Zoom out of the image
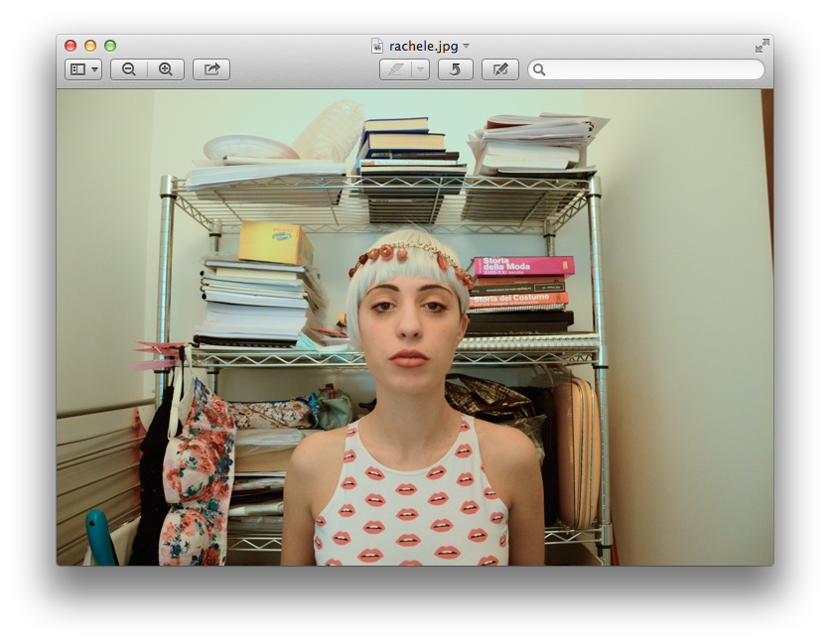This screenshot has width=830, height=644. point(129,69)
